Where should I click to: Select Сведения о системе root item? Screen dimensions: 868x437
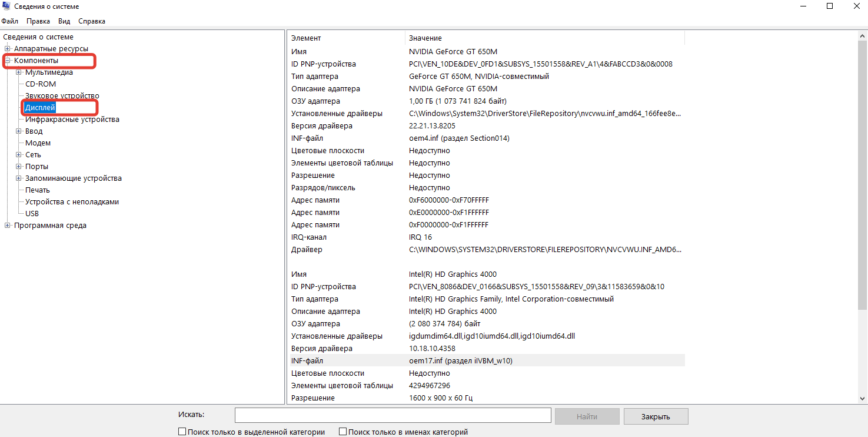coord(38,37)
